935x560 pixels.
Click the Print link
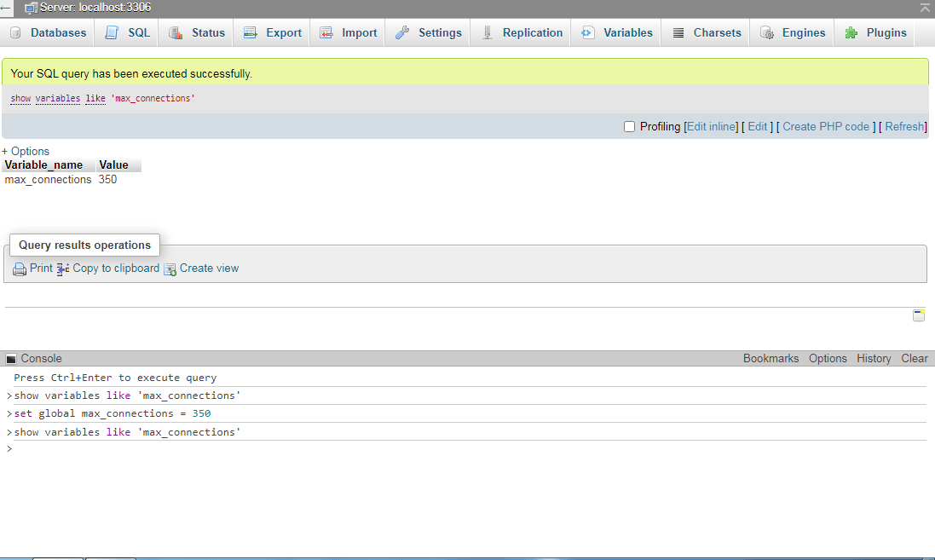[41, 268]
